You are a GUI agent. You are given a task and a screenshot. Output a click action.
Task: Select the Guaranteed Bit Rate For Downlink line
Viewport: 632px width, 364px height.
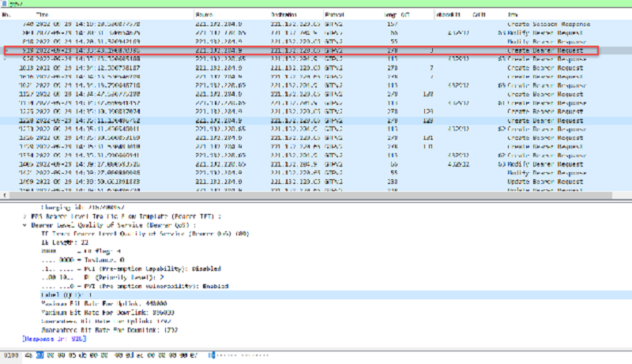coord(109,330)
